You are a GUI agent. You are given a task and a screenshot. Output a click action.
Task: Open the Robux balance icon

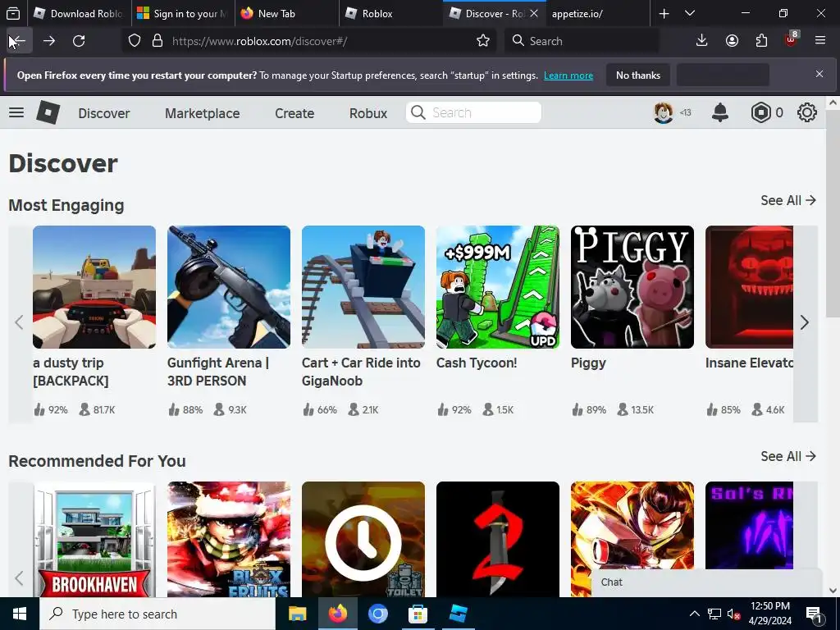click(760, 112)
